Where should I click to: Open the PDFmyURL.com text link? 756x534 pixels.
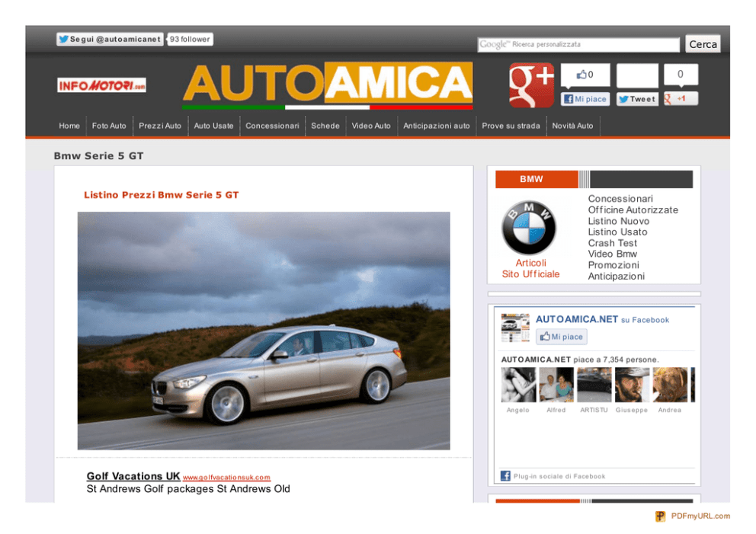click(x=700, y=516)
